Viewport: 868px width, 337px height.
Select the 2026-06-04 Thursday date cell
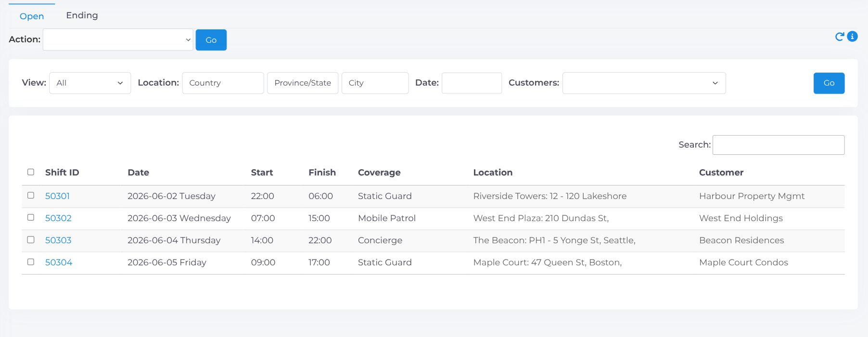click(x=174, y=240)
